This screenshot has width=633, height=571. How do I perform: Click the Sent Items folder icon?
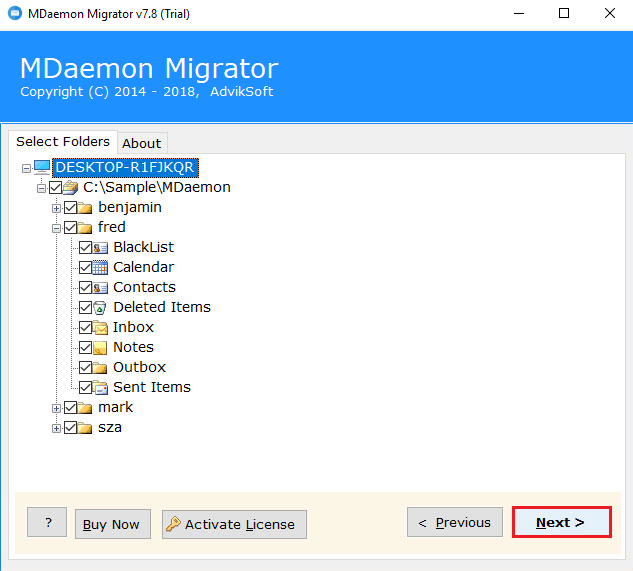point(100,388)
